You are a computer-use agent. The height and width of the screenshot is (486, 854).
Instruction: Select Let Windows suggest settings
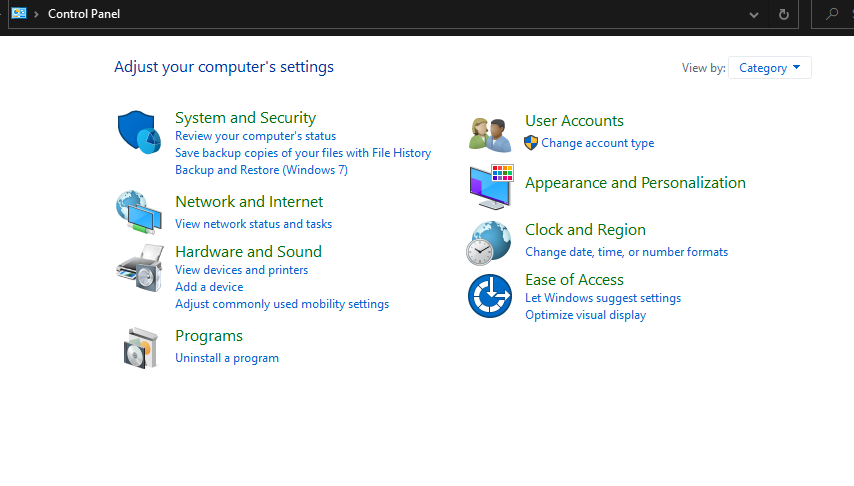click(x=603, y=298)
